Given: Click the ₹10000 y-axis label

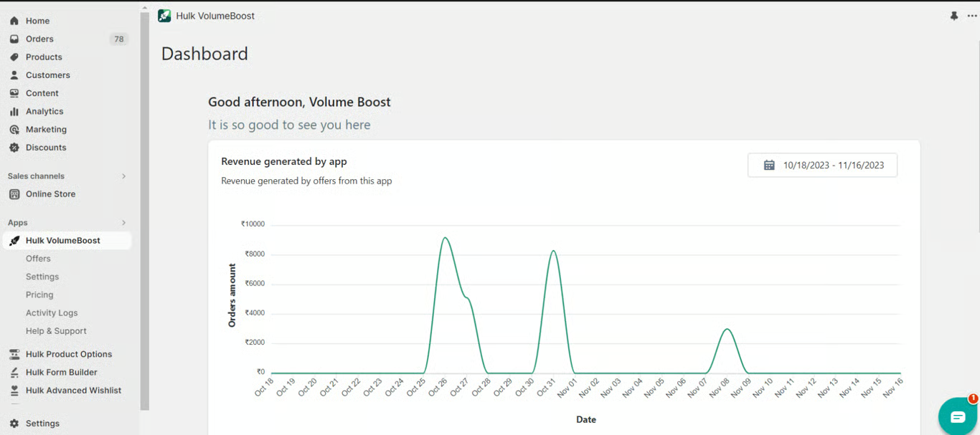Looking at the screenshot, I should click(x=253, y=224).
